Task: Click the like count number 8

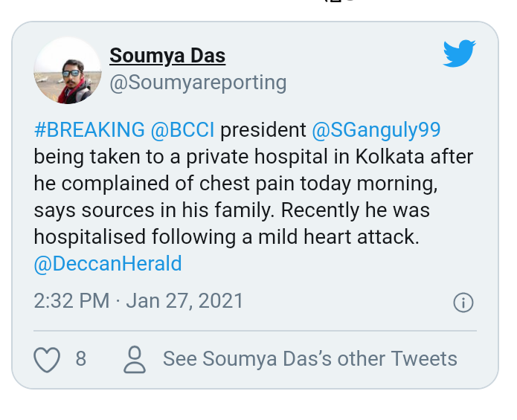Action: pos(81,359)
